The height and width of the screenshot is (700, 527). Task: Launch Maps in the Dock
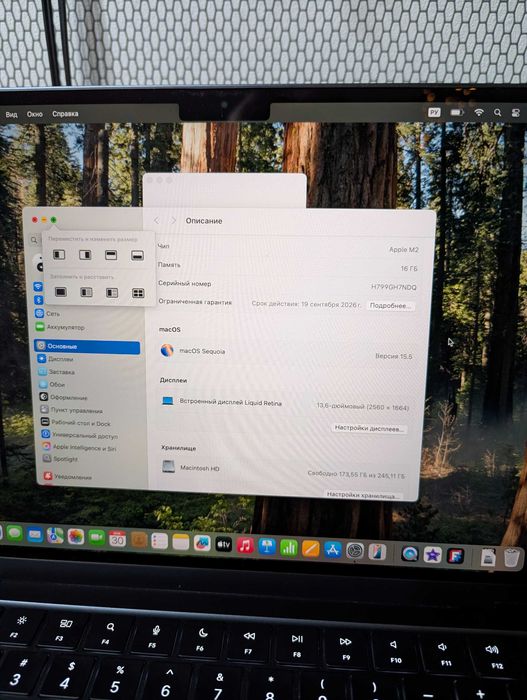tap(55, 535)
